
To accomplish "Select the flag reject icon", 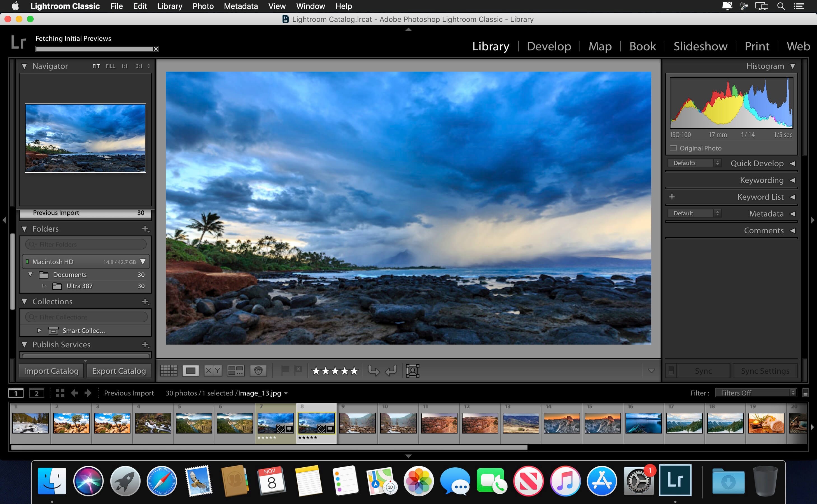I will coord(298,371).
